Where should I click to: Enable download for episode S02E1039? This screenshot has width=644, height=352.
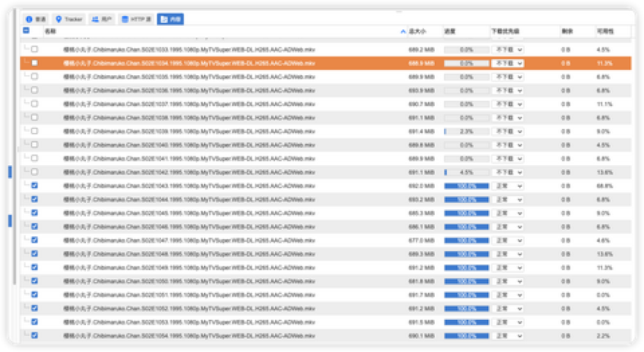coord(35,131)
